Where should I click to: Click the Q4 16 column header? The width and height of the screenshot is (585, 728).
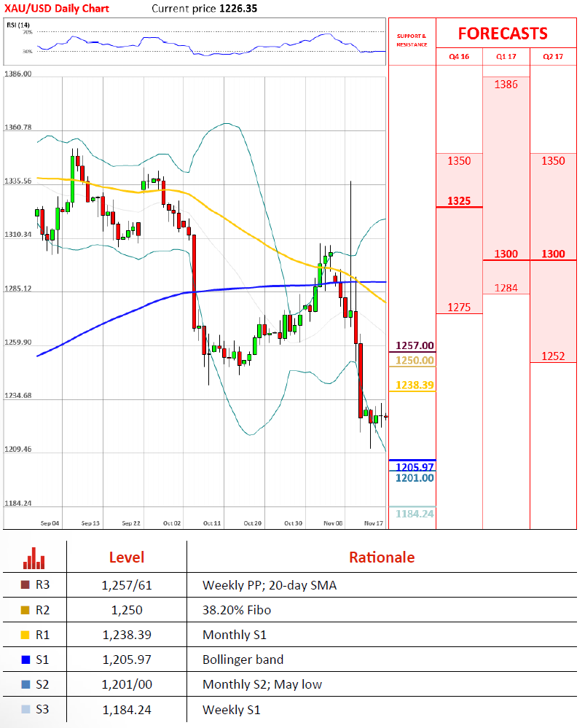459,57
